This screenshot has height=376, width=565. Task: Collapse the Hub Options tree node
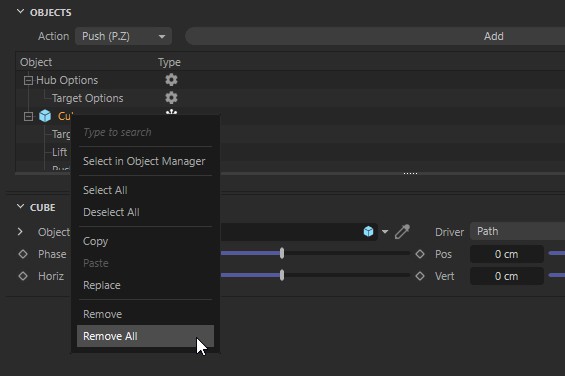28,80
